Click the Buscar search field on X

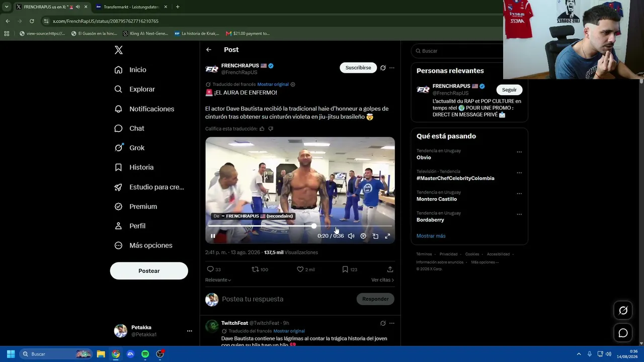[469, 51]
